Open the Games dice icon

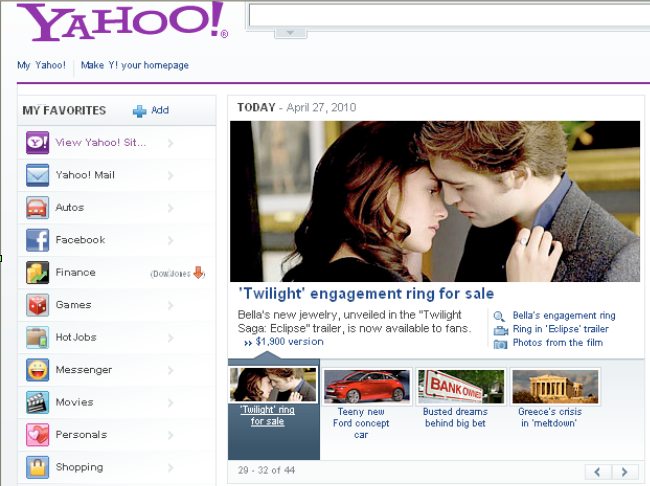pyautogui.click(x=37, y=305)
